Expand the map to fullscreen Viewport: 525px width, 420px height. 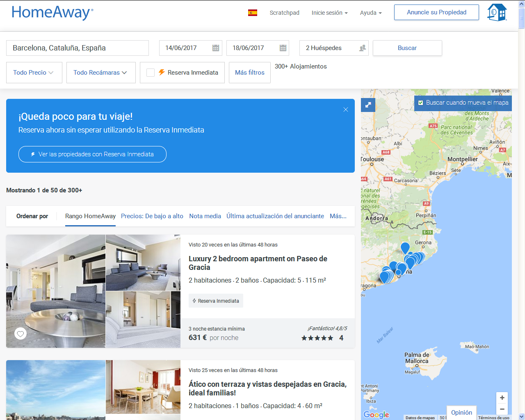pos(368,105)
